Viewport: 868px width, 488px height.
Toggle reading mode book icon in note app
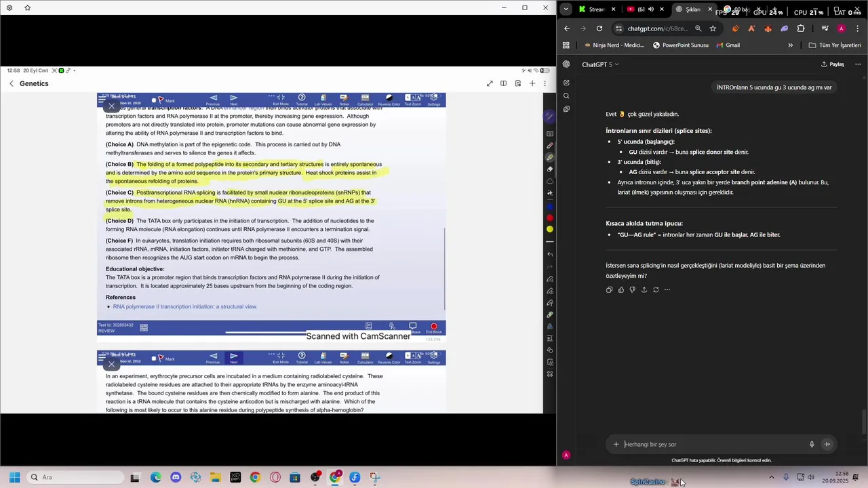click(503, 83)
